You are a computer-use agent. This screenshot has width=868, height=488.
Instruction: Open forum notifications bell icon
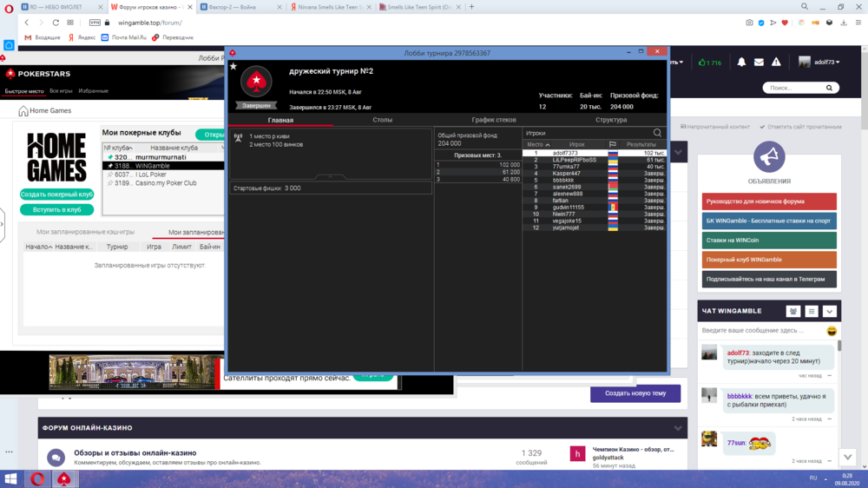point(741,63)
